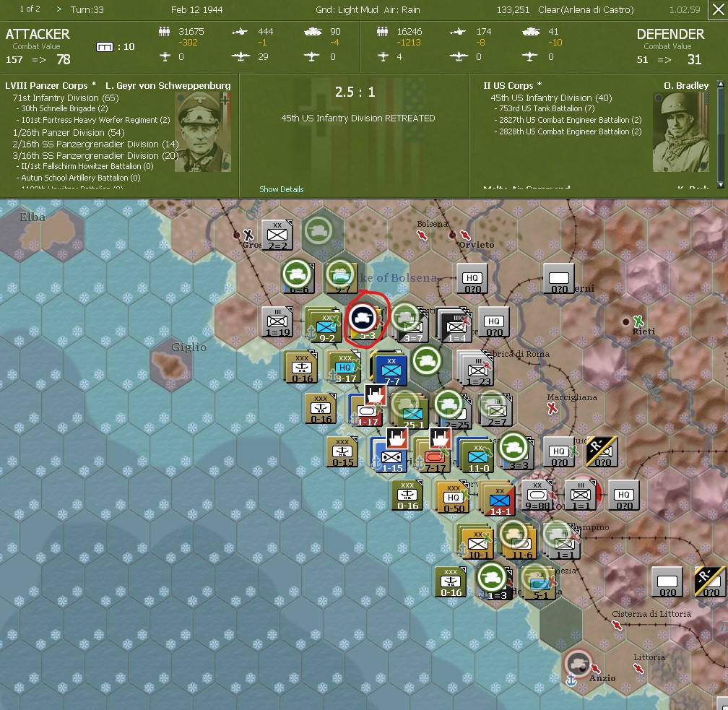The height and width of the screenshot is (710, 728).
Task: Click the Anzio port battle marker
Action: click(x=578, y=664)
